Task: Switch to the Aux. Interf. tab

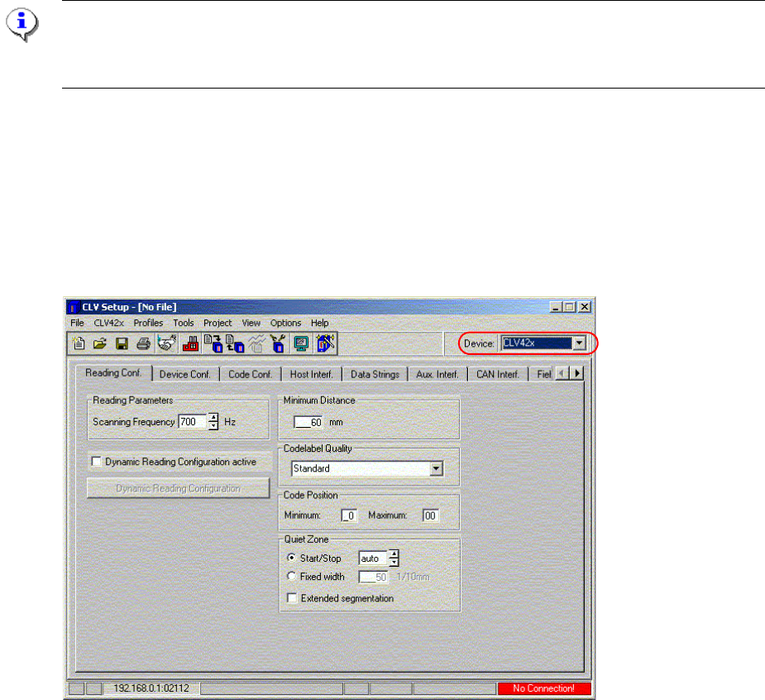Action: [x=437, y=374]
